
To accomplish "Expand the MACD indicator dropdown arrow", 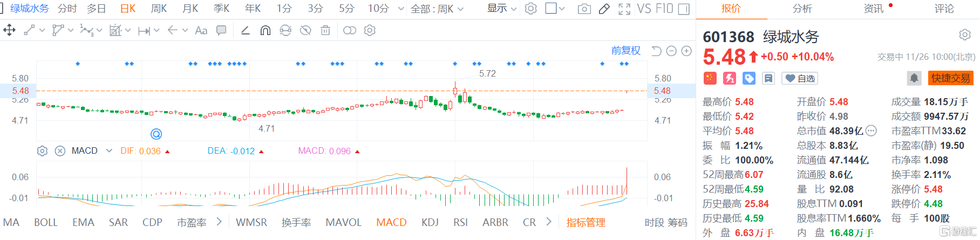I will [109, 151].
